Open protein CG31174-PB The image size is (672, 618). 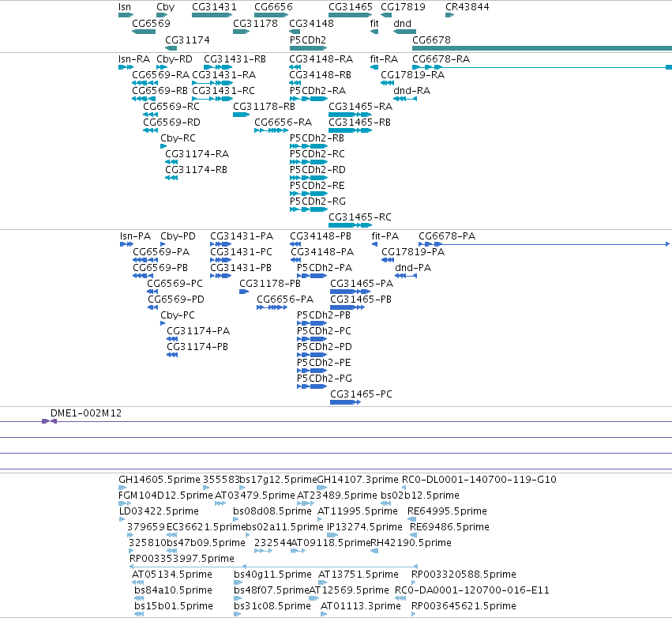click(172, 355)
